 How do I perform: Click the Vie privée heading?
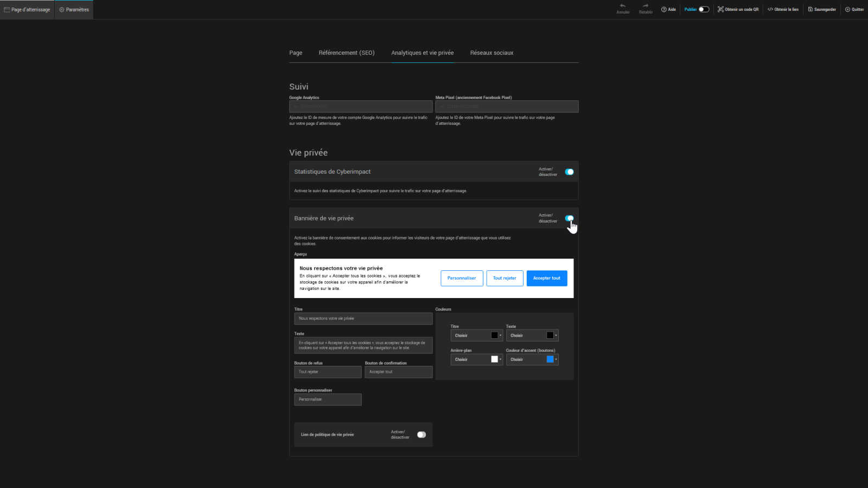pyautogui.click(x=309, y=153)
